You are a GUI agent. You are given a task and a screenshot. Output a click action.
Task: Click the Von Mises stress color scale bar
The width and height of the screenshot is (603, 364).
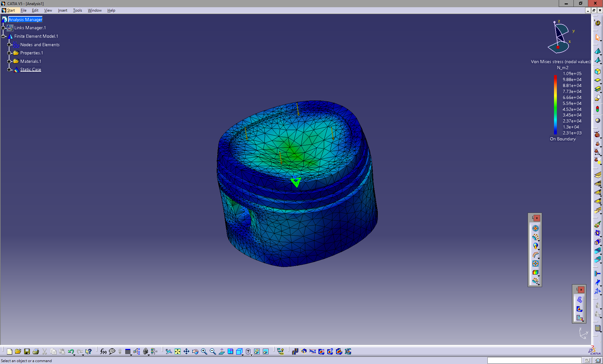click(x=555, y=105)
